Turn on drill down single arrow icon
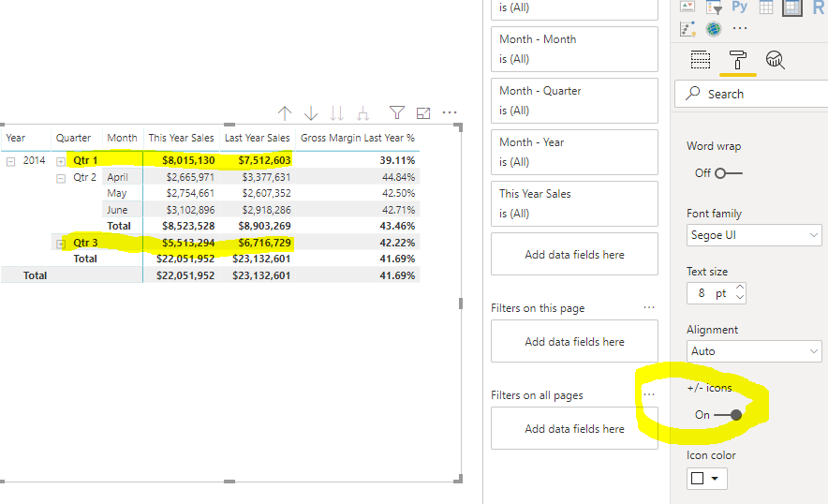 (x=311, y=112)
